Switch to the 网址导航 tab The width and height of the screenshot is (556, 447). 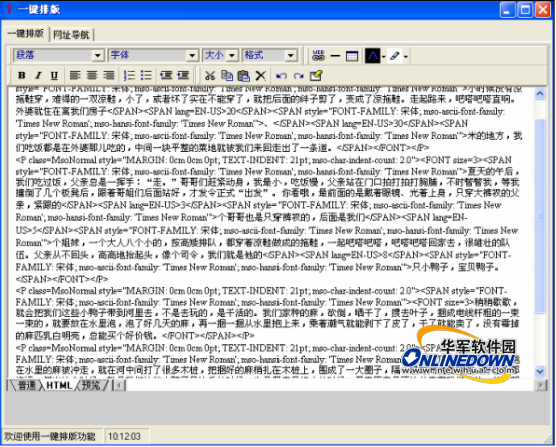coord(71,35)
